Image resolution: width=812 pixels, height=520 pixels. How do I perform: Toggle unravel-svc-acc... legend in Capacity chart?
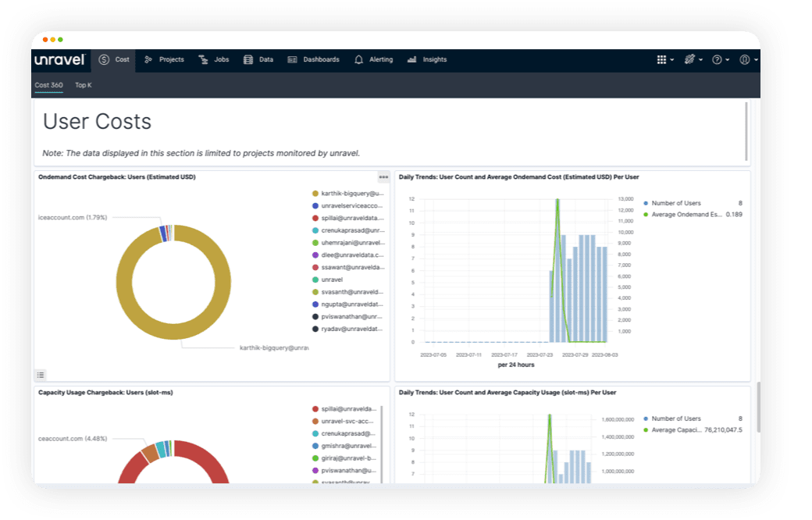(344, 422)
